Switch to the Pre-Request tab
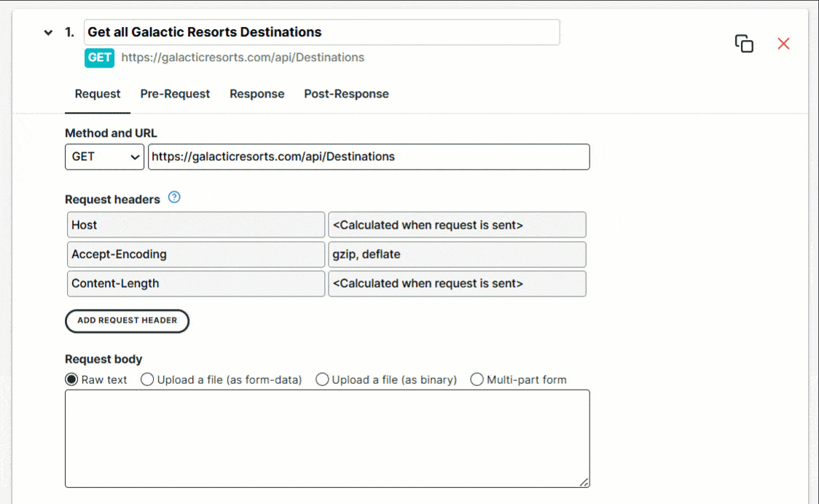Image resolution: width=819 pixels, height=504 pixels. pyautogui.click(x=175, y=94)
